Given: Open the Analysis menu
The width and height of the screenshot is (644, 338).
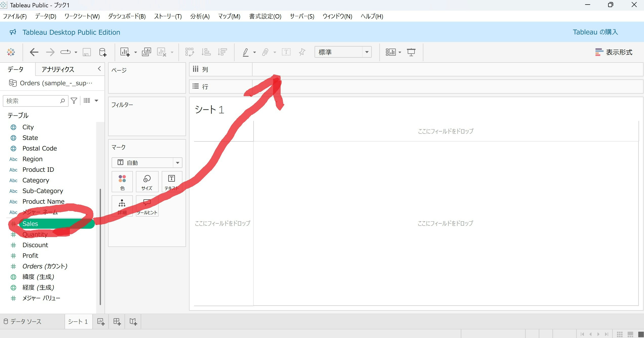Looking at the screenshot, I should coord(200,16).
